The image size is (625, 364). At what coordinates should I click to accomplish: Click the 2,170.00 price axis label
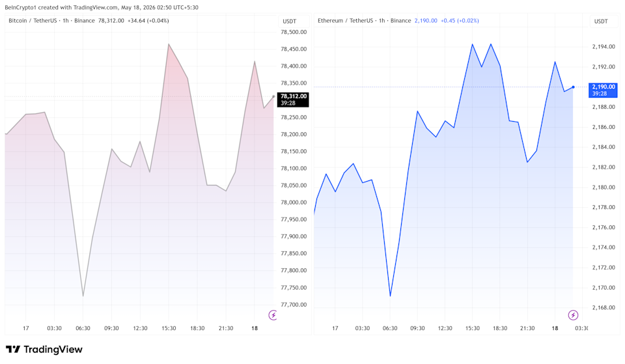[604, 287]
